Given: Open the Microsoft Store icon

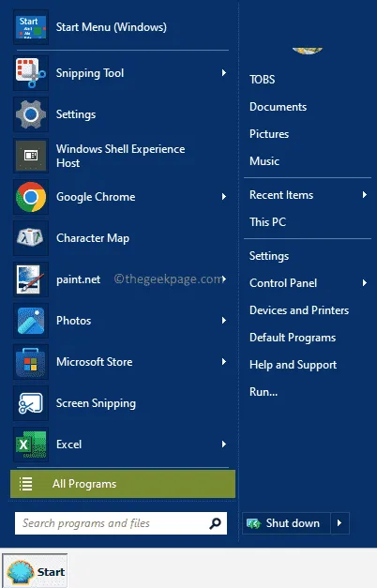Looking at the screenshot, I should click(31, 361).
